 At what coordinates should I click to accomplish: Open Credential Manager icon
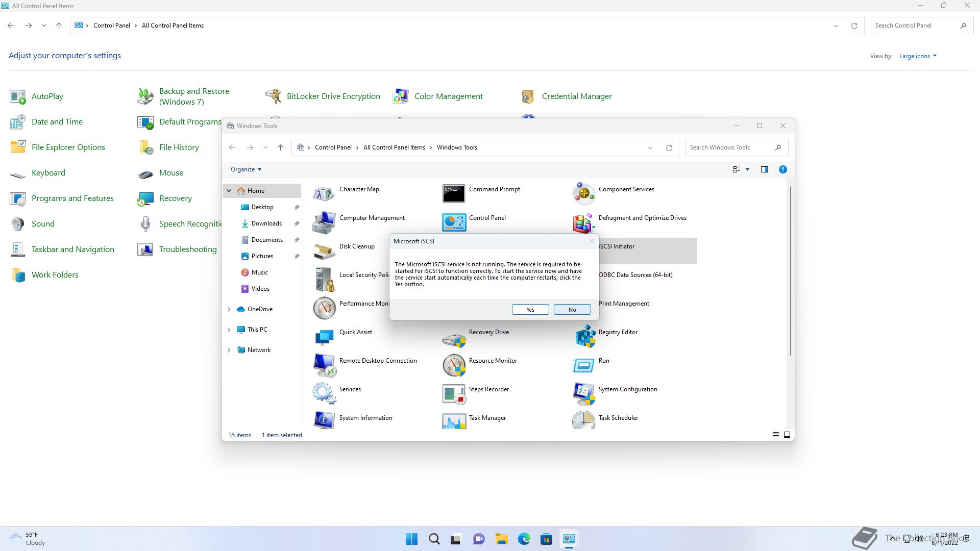[x=528, y=96]
